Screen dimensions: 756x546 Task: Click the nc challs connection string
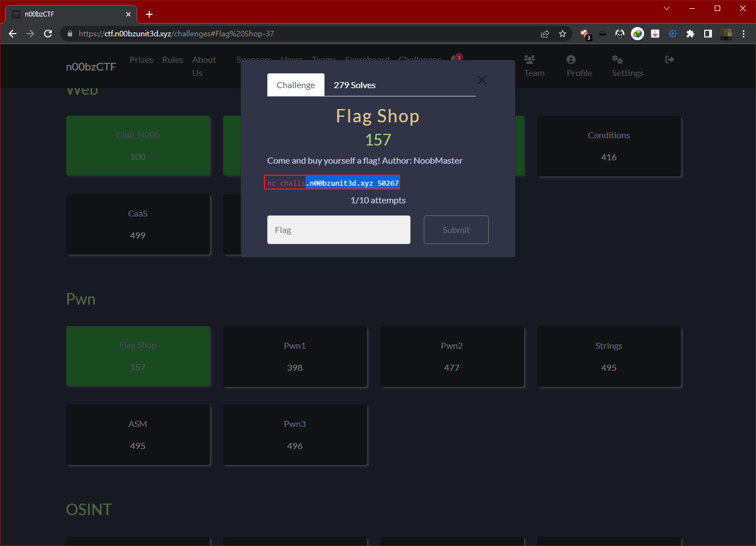332,183
